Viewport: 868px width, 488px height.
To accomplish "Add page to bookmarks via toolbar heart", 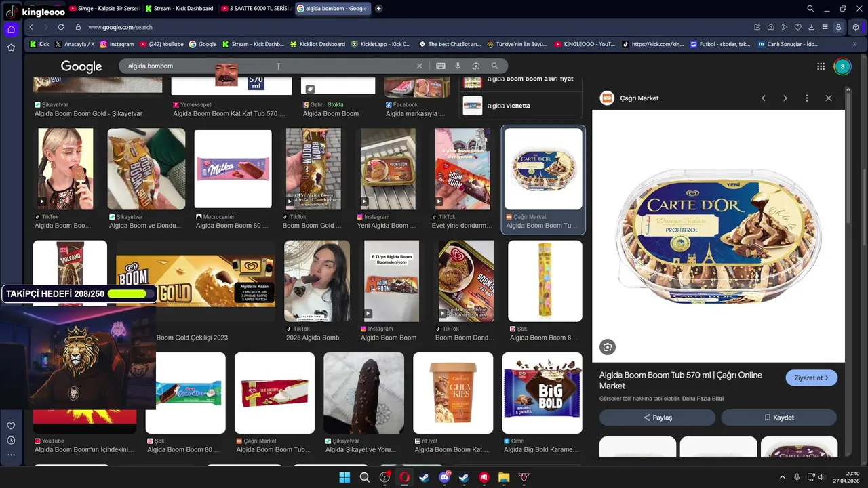I will [x=798, y=27].
